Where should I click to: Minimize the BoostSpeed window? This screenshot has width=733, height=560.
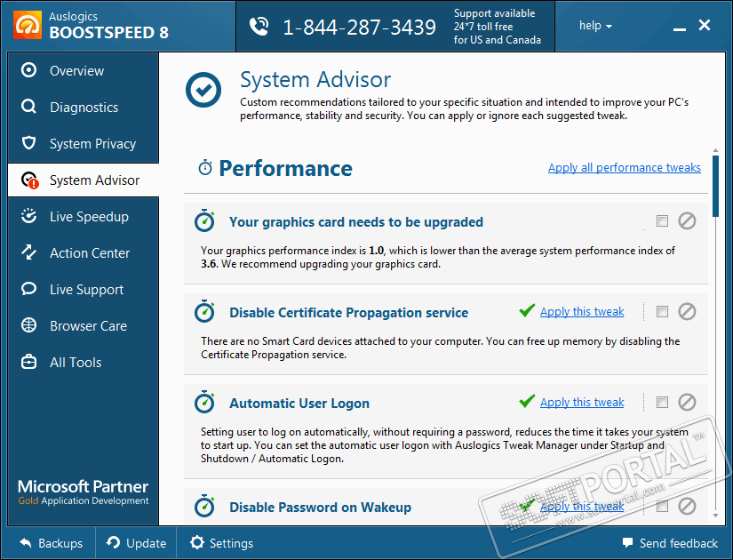(679, 28)
